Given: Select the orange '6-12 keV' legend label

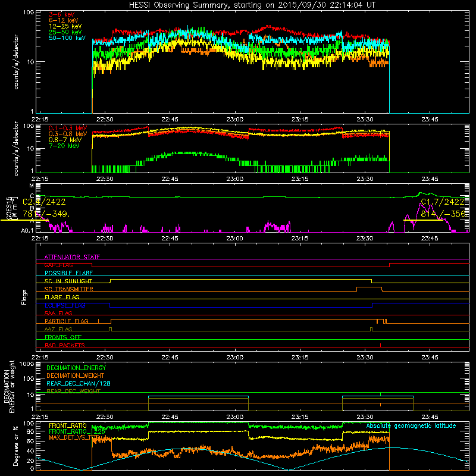Looking at the screenshot, I should (x=64, y=20).
